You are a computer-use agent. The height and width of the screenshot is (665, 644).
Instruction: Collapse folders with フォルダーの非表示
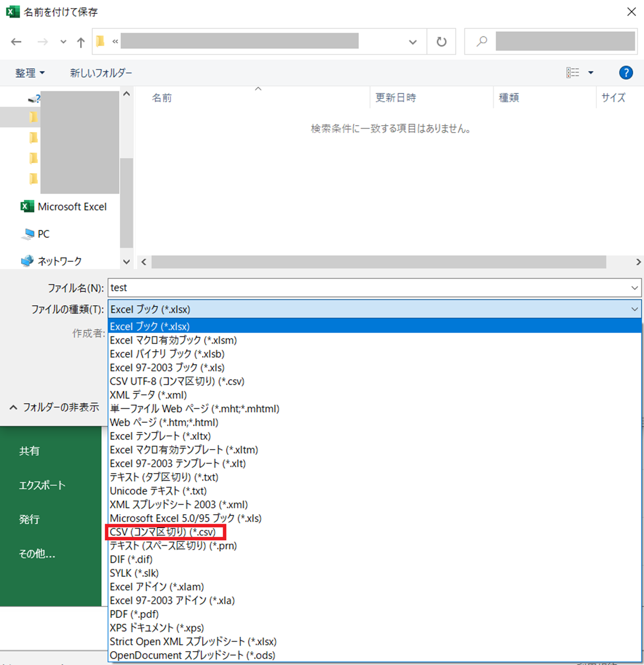[x=55, y=407]
